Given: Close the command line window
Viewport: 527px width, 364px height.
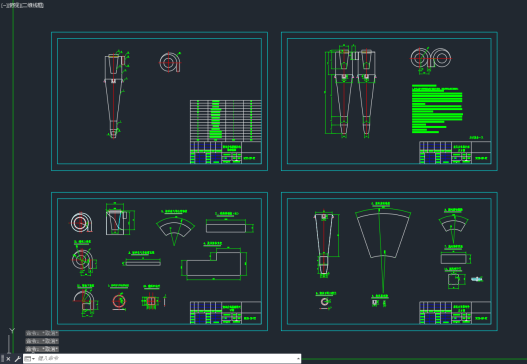Looking at the screenshot, I should point(8,359).
